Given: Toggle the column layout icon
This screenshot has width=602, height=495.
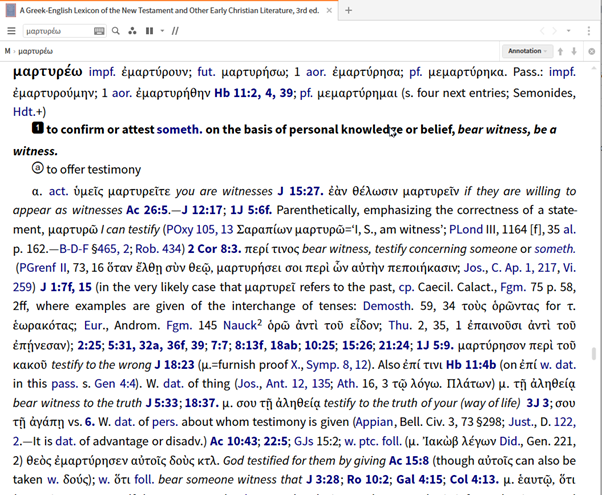Looking at the screenshot, I should pos(150,31).
